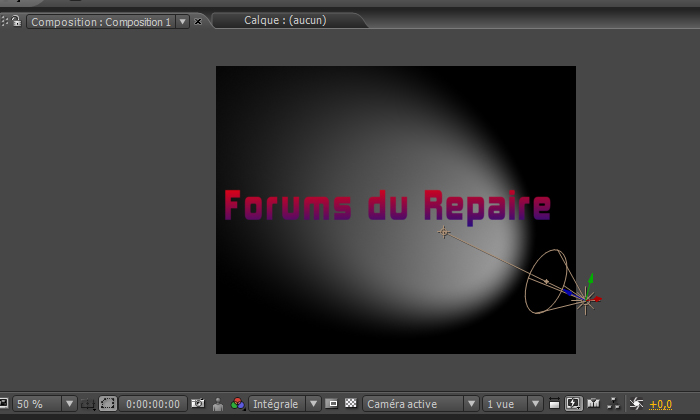Image resolution: width=700 pixels, height=420 pixels.
Task: Click the 50 % magnification field
Action: pyautogui.click(x=38, y=404)
